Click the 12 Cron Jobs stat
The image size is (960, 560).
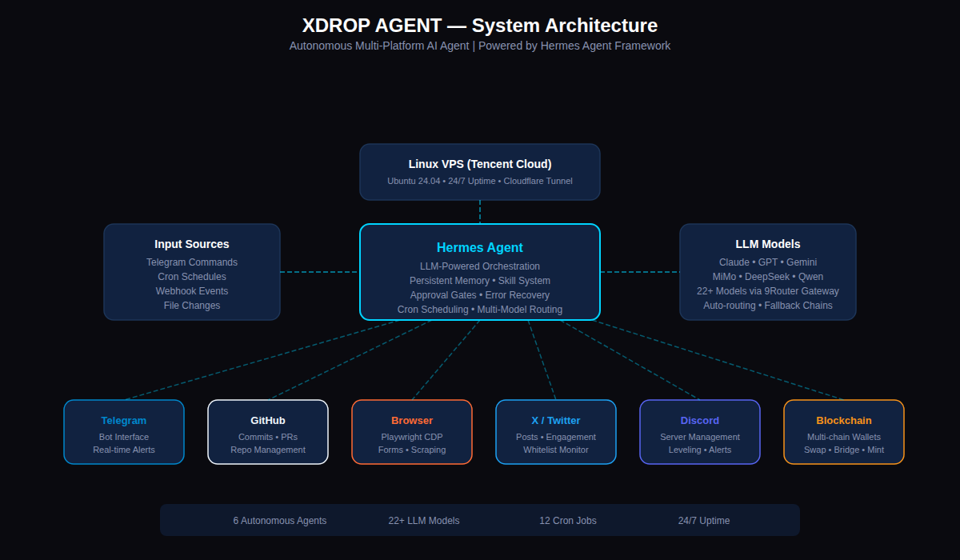tap(568, 521)
